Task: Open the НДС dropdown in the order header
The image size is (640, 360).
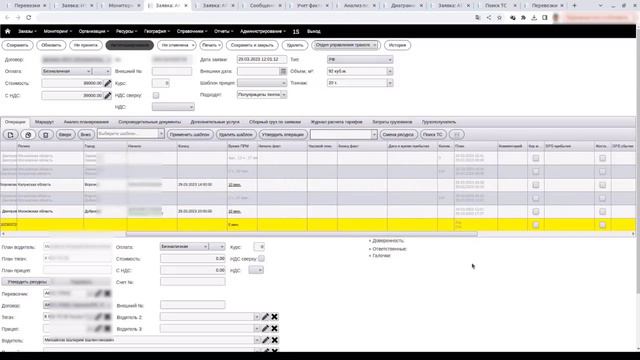Action: [x=173, y=107]
